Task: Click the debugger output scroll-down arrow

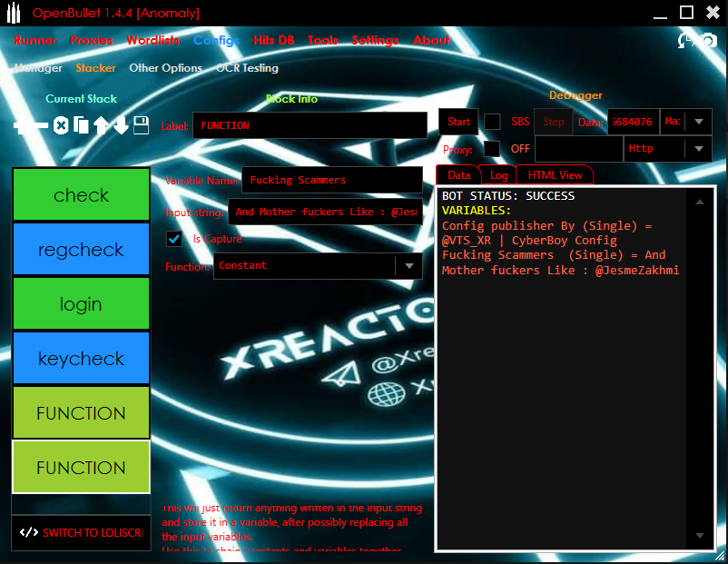Action: [x=700, y=536]
